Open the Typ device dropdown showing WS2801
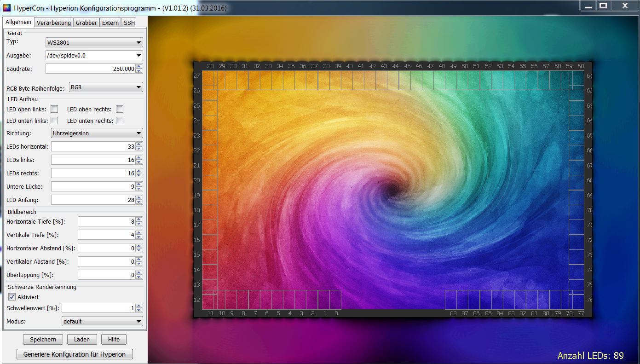This screenshot has width=640, height=364. (x=94, y=42)
